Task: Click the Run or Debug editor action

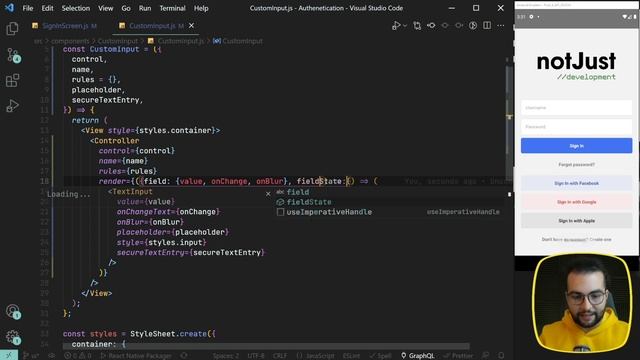Action: pos(396,26)
